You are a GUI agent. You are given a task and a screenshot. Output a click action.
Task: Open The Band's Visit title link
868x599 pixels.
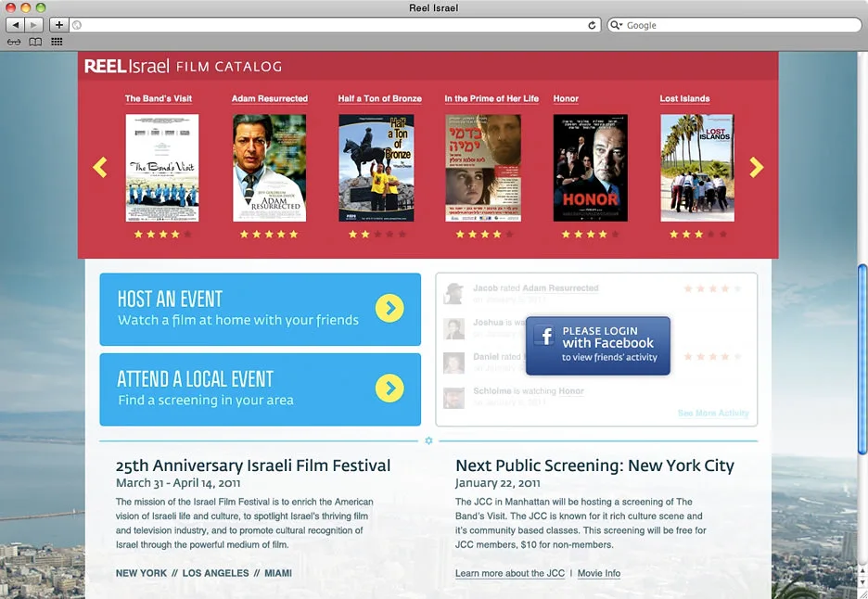[159, 98]
